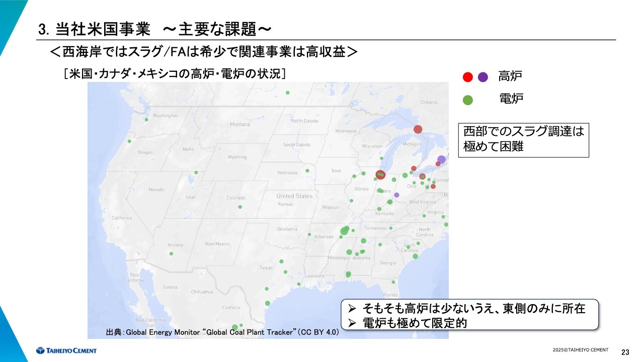644x362 pixels.
Task: Select the green marker in Washington state
Action: (x=146, y=120)
